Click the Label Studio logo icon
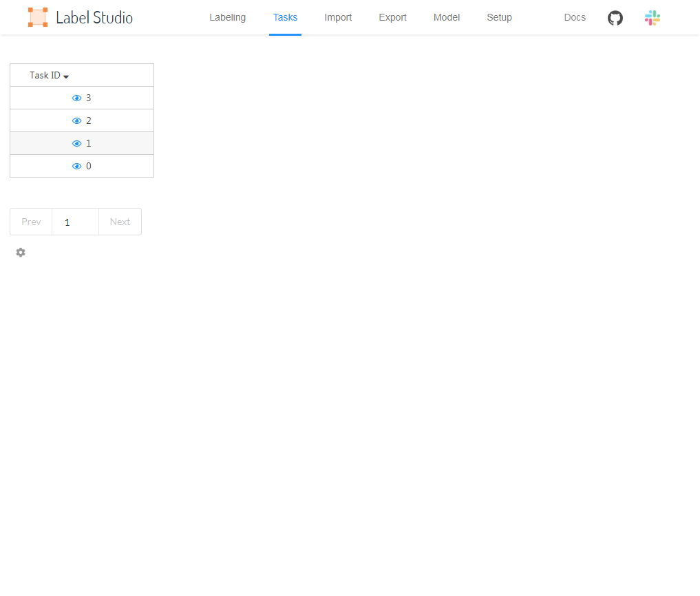 (x=38, y=17)
